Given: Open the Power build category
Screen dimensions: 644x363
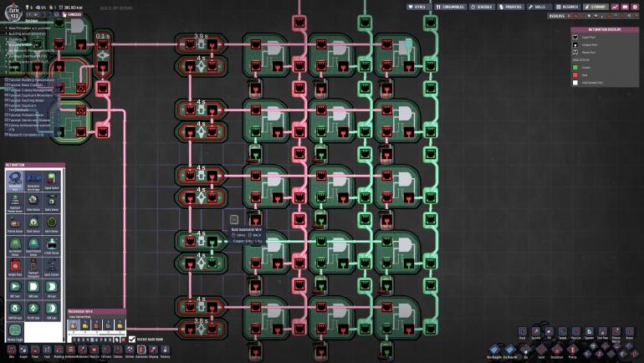Looking at the screenshot, I should (35, 350).
